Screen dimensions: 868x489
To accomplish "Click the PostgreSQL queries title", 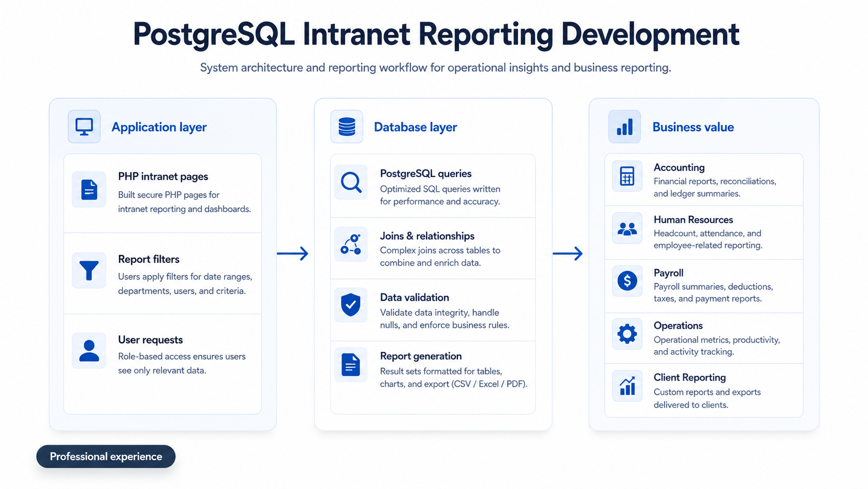I will [x=426, y=174].
